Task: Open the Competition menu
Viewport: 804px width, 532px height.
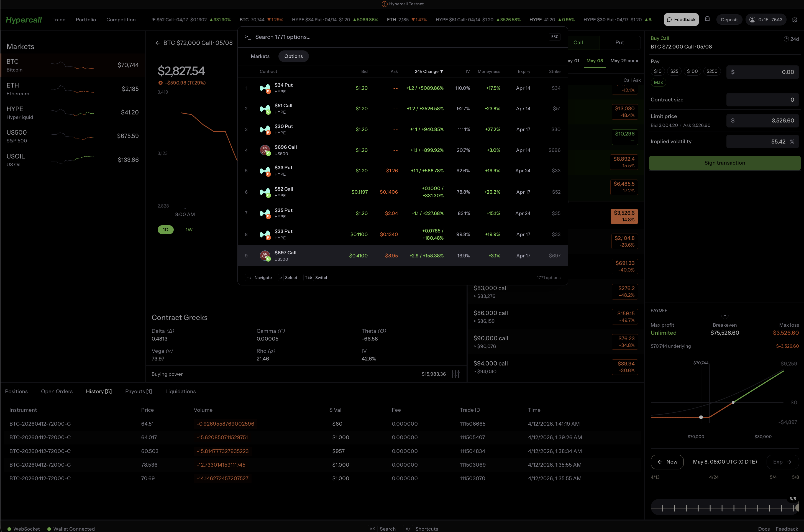Action: 121,20
